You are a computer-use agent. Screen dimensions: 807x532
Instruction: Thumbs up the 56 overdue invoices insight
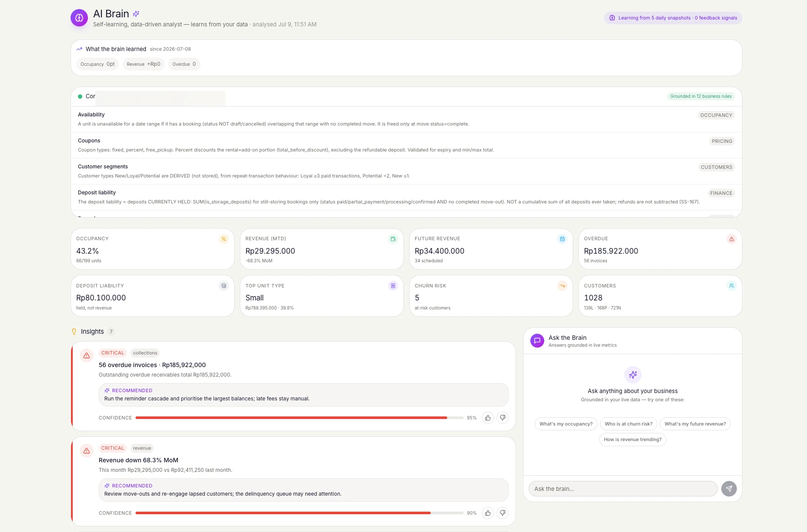(x=488, y=418)
